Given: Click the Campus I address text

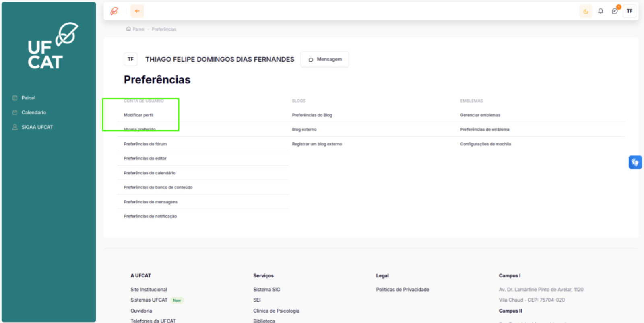Looking at the screenshot, I should click(541, 290).
